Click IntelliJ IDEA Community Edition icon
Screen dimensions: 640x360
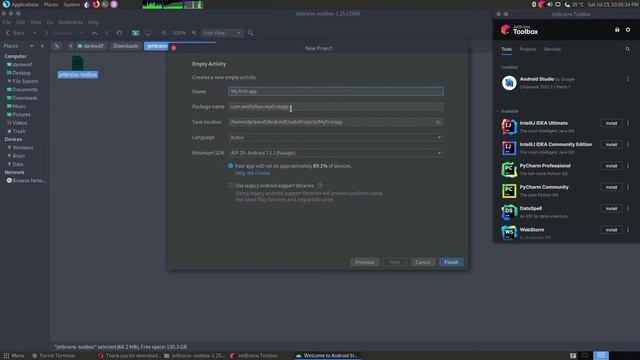pyautogui.click(x=509, y=148)
